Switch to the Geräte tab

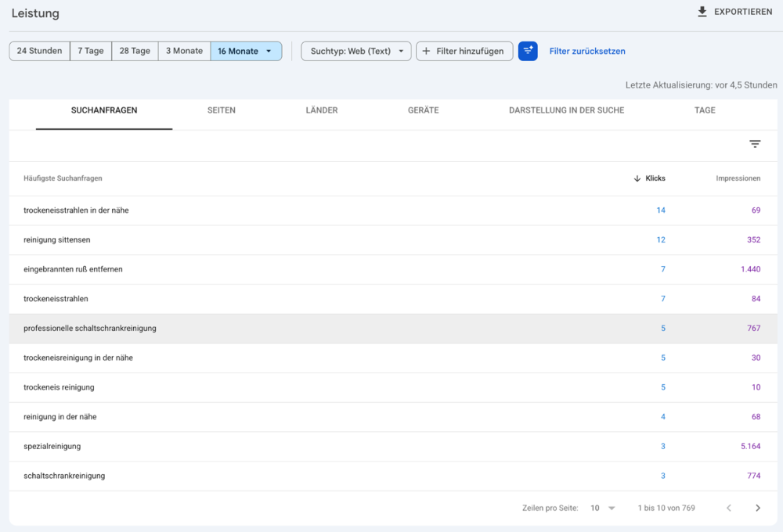point(424,110)
